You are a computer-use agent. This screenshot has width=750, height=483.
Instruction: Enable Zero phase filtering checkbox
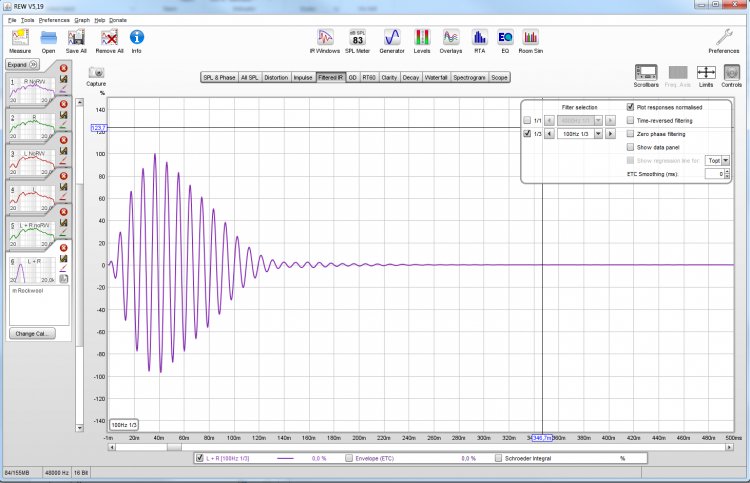pos(630,133)
